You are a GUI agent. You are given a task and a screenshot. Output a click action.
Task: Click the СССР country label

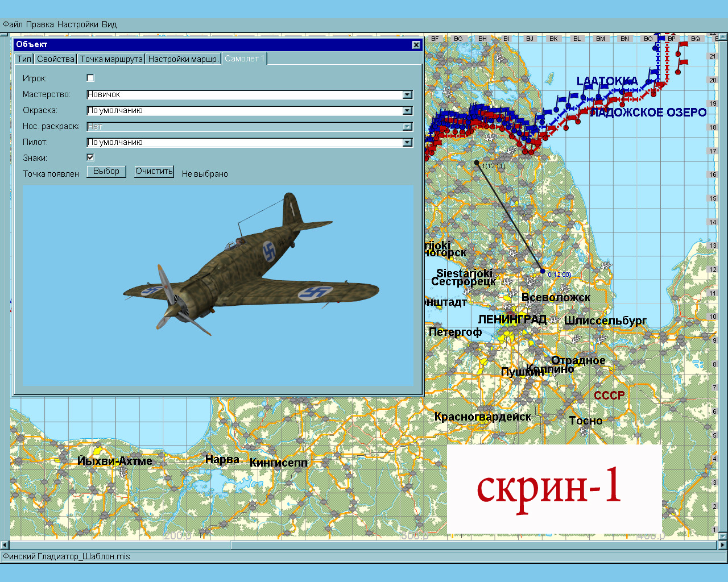pos(610,396)
